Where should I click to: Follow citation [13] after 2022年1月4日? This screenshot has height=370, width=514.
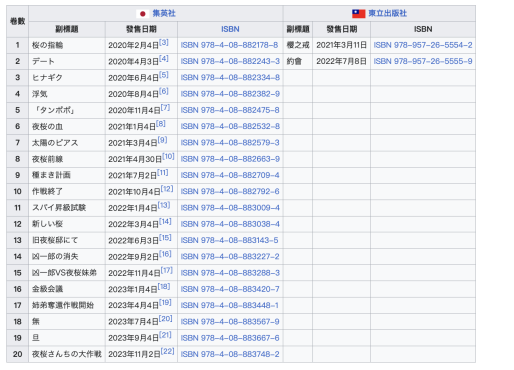coord(164,205)
